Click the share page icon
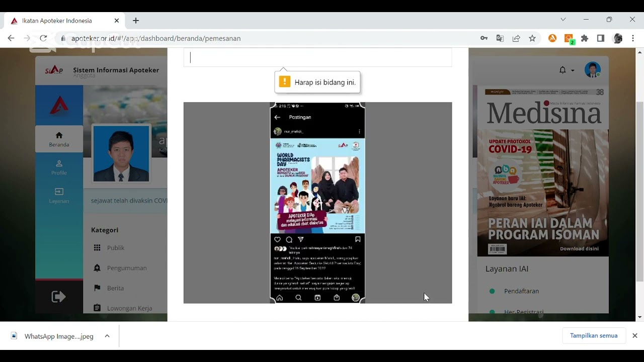This screenshot has width=644, height=362. 516,38
